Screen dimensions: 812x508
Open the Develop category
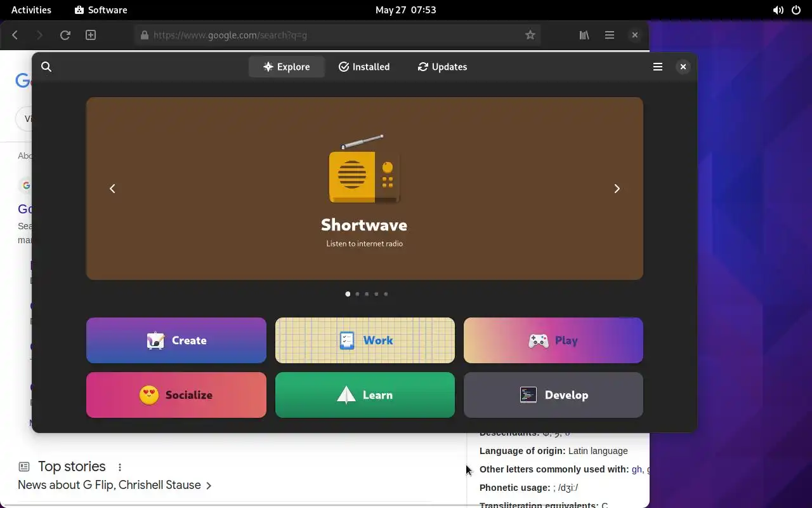553,395
